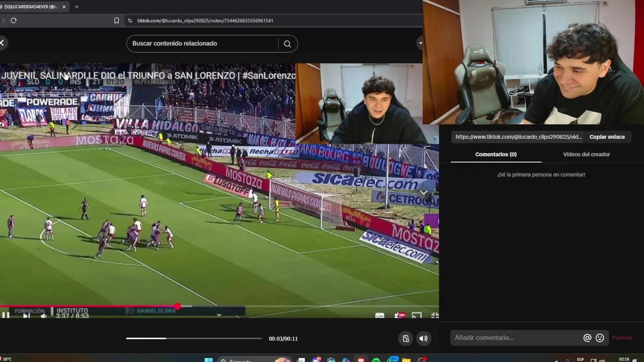Toggle auto-scroll icon beside the volume button

tap(406, 338)
